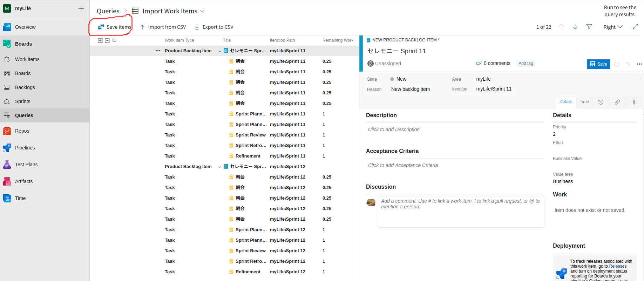Click the refresh icon next to Save

pyautogui.click(x=617, y=64)
